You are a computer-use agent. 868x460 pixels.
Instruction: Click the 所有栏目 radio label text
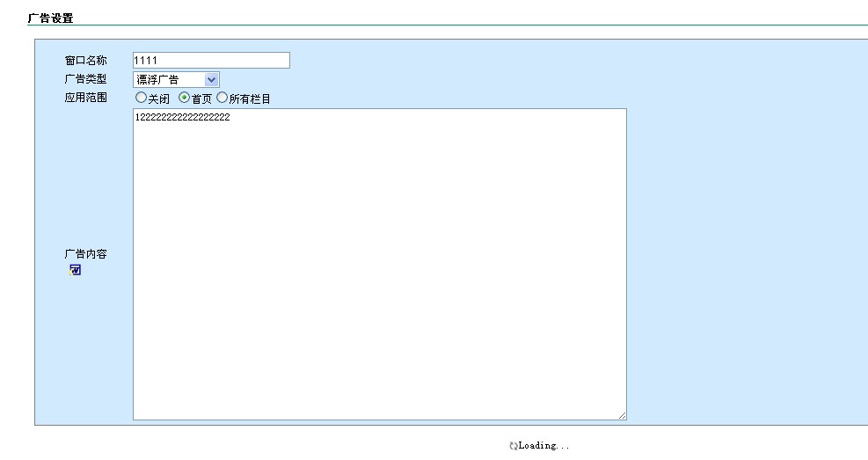point(250,99)
